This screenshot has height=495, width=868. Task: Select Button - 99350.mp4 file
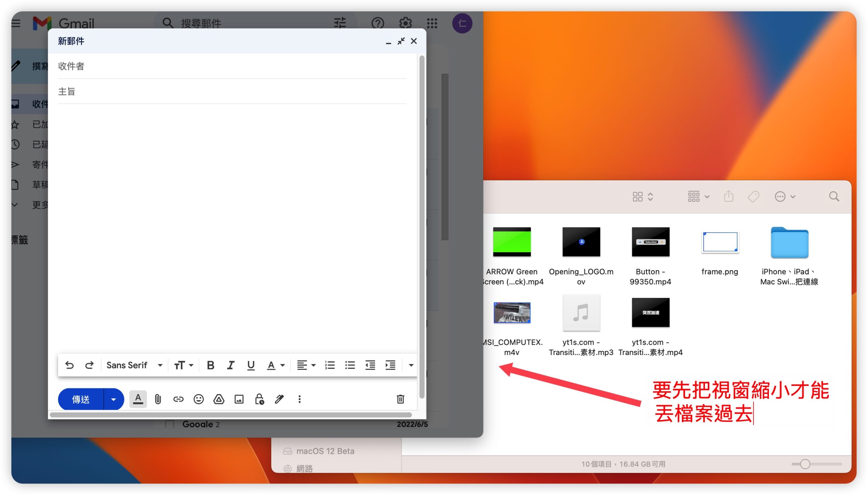point(650,242)
